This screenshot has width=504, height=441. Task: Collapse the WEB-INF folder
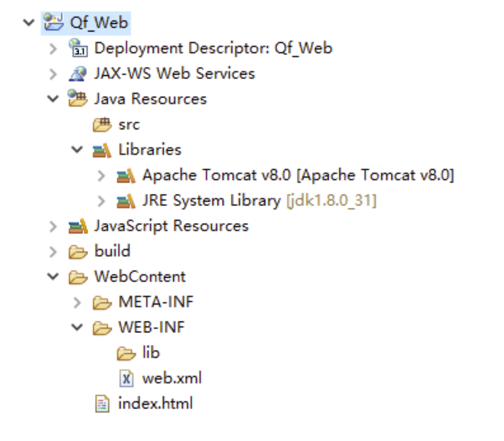click(77, 327)
